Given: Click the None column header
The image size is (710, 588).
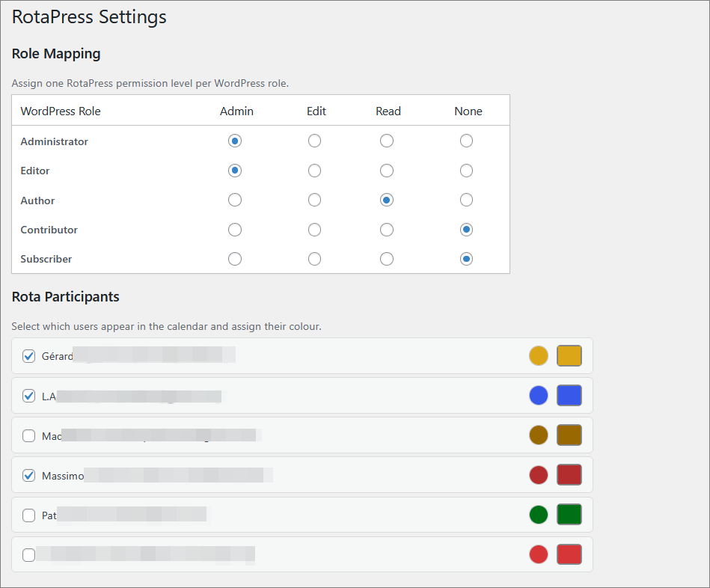Looking at the screenshot, I should tap(468, 111).
